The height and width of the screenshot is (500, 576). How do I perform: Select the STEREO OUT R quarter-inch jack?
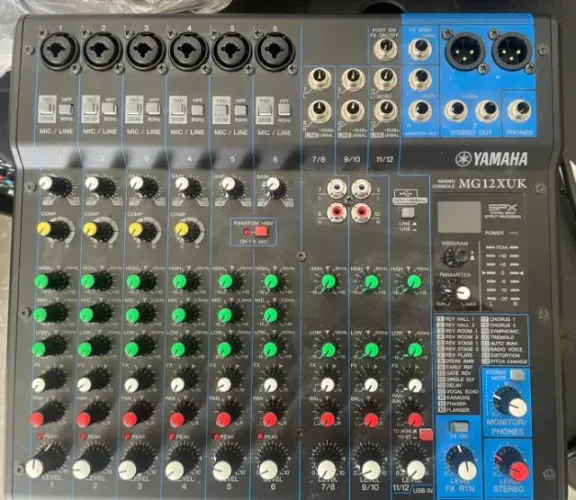(x=487, y=111)
